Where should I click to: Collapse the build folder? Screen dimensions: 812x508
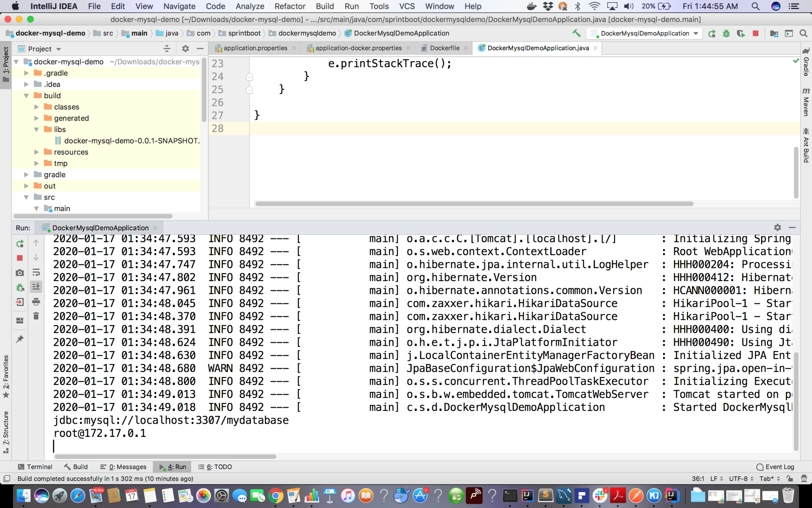pos(26,96)
